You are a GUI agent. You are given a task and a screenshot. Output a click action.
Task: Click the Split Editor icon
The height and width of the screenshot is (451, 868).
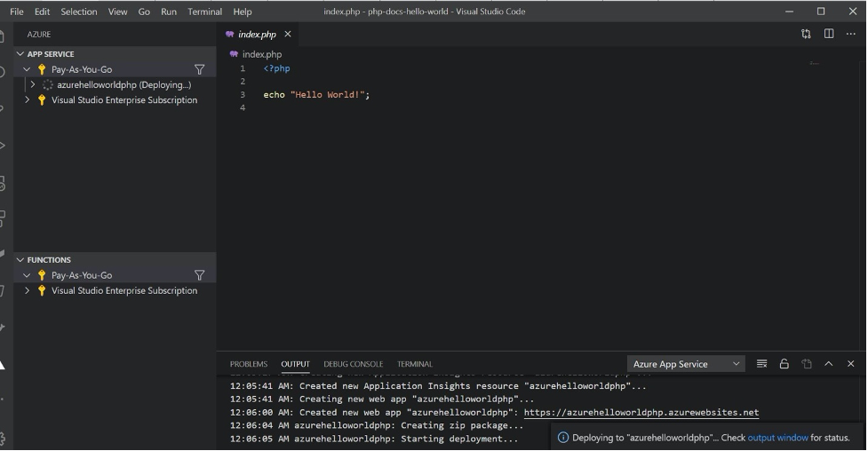(x=829, y=35)
